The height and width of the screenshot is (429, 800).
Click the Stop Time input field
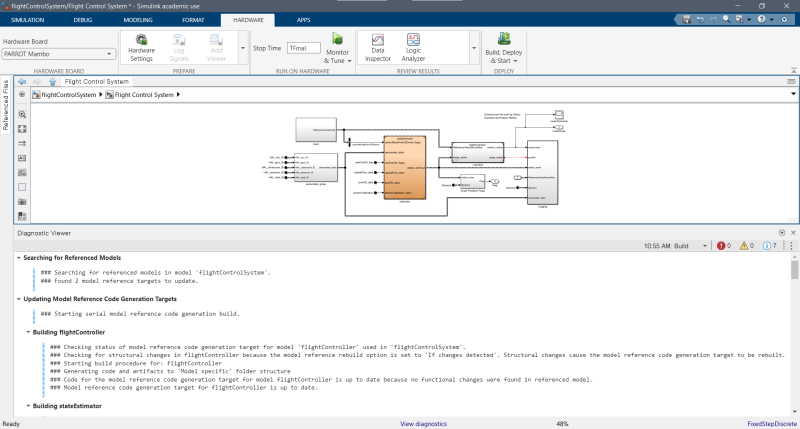point(304,48)
